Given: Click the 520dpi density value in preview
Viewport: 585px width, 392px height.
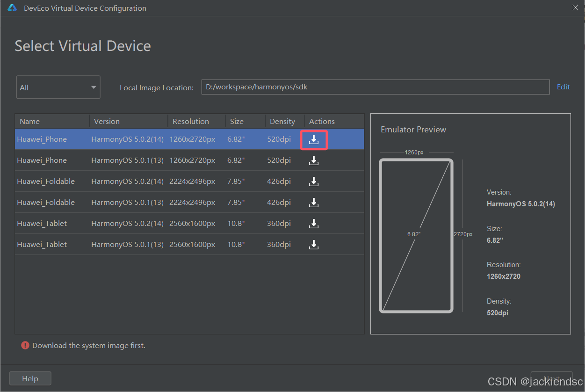Looking at the screenshot, I should pyautogui.click(x=498, y=313).
